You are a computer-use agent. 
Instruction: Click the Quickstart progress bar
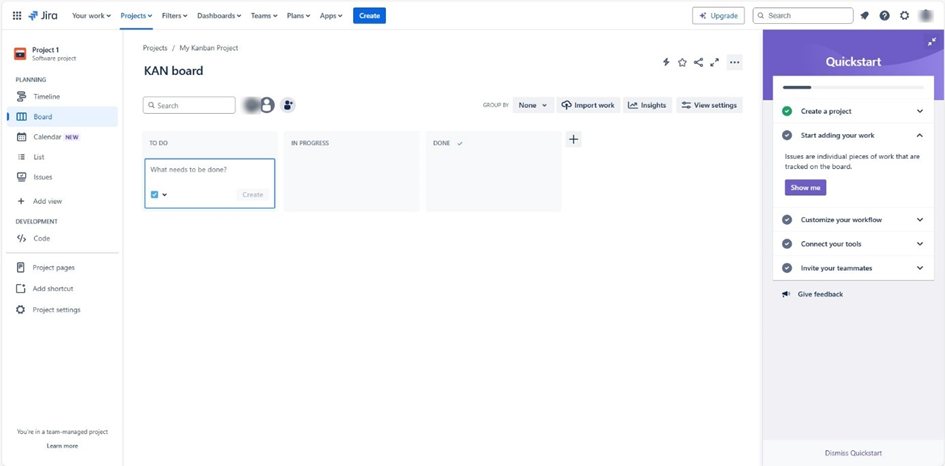tap(853, 87)
